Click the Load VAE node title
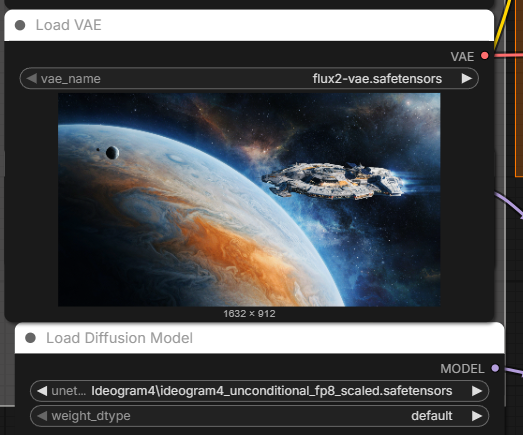Screen dimensions: 523x435 tap(69, 25)
